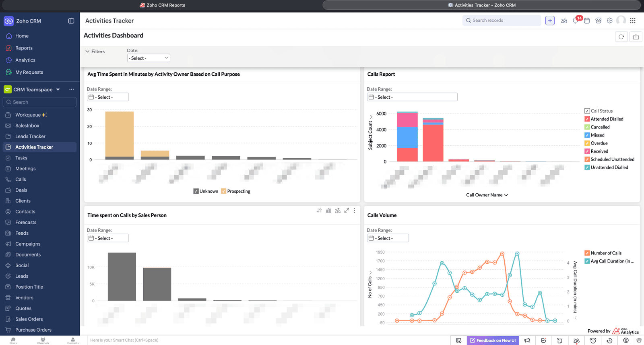Collapse the left sidebar panel
Image resolution: width=644 pixels, height=345 pixels.
(x=71, y=21)
